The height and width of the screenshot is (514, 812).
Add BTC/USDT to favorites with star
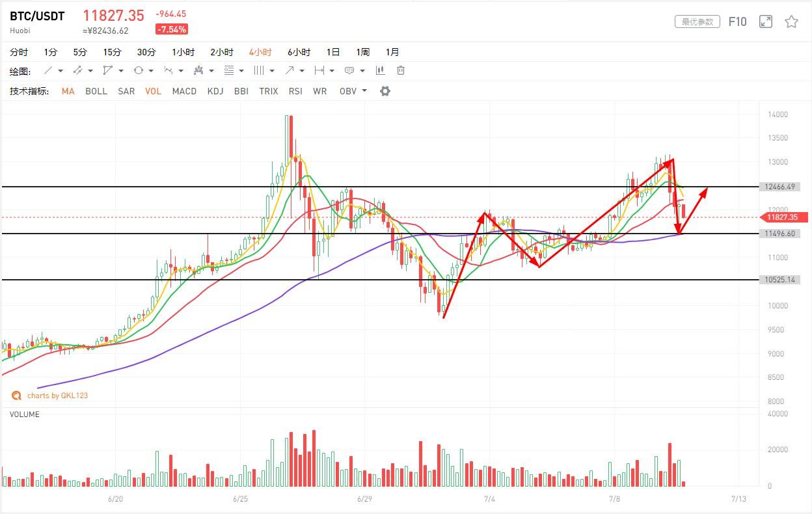791,21
